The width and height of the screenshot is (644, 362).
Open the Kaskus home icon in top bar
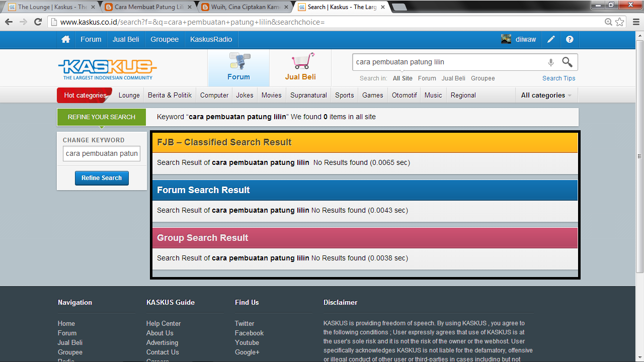pyautogui.click(x=65, y=39)
